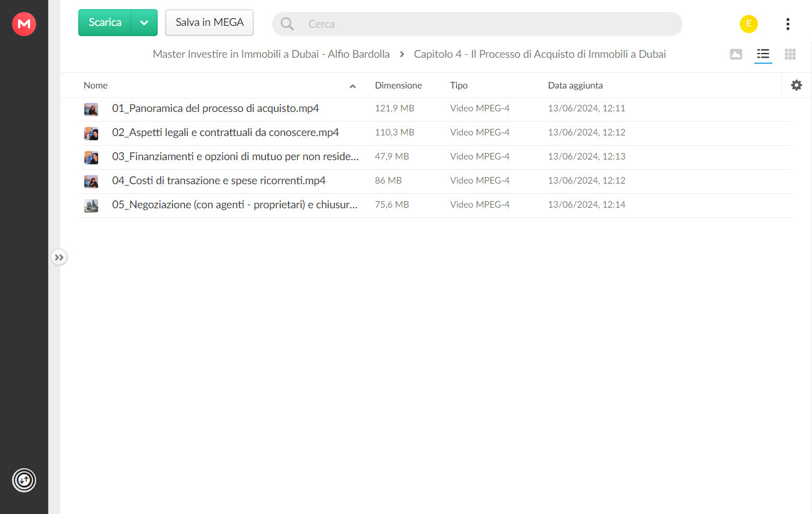This screenshot has width=812, height=514.
Task: Open column settings gear icon
Action: pyautogui.click(x=796, y=85)
